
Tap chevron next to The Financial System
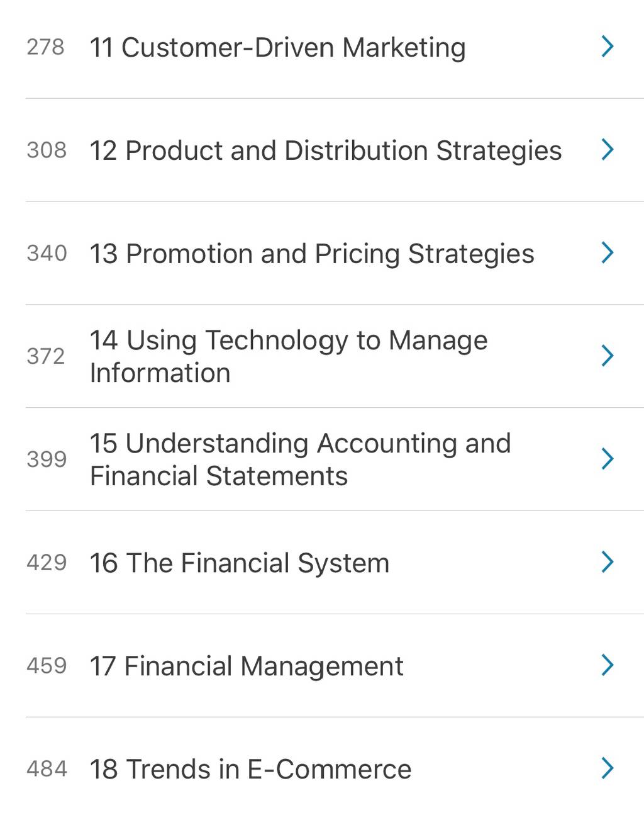pos(607,562)
